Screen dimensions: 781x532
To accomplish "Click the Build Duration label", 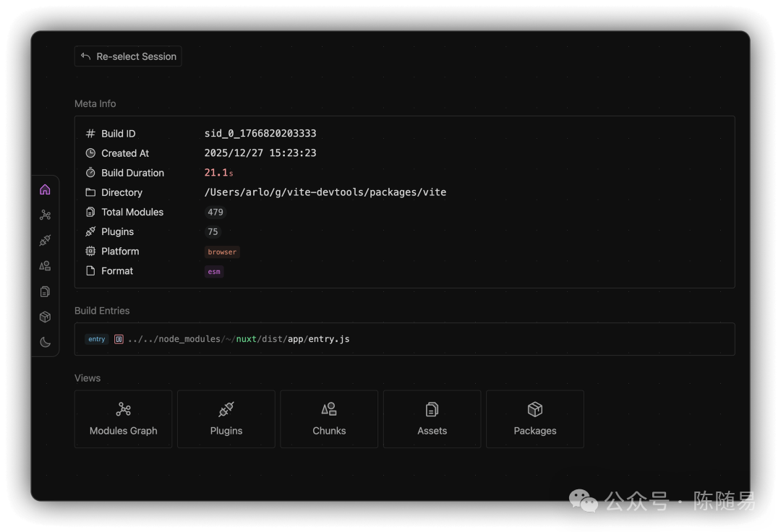I will [132, 173].
